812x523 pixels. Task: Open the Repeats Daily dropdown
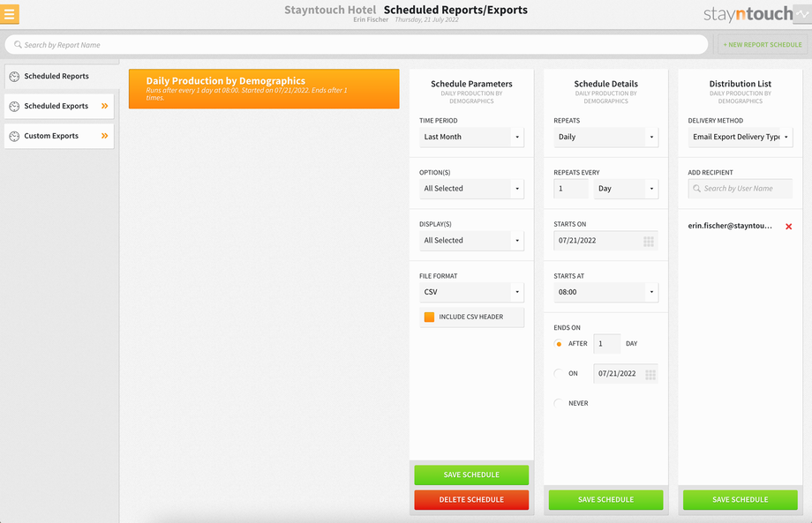click(x=605, y=137)
